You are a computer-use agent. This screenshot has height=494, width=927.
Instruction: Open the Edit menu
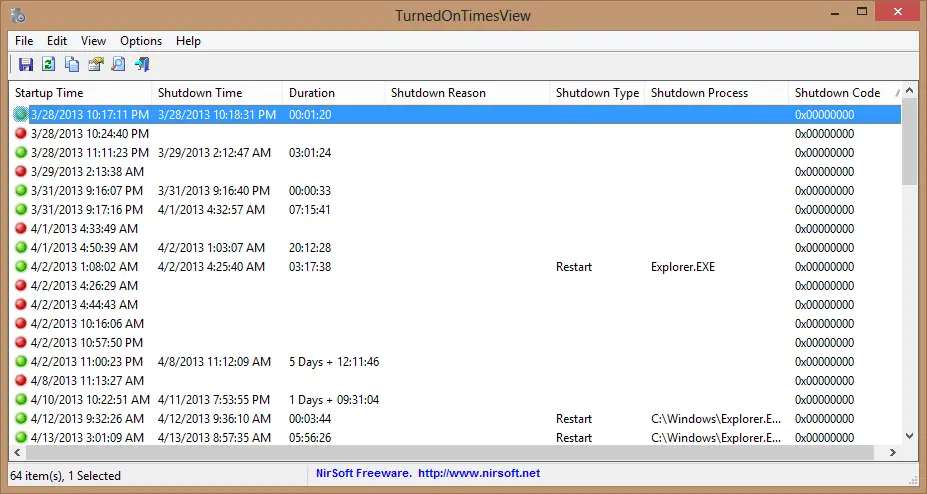click(57, 41)
